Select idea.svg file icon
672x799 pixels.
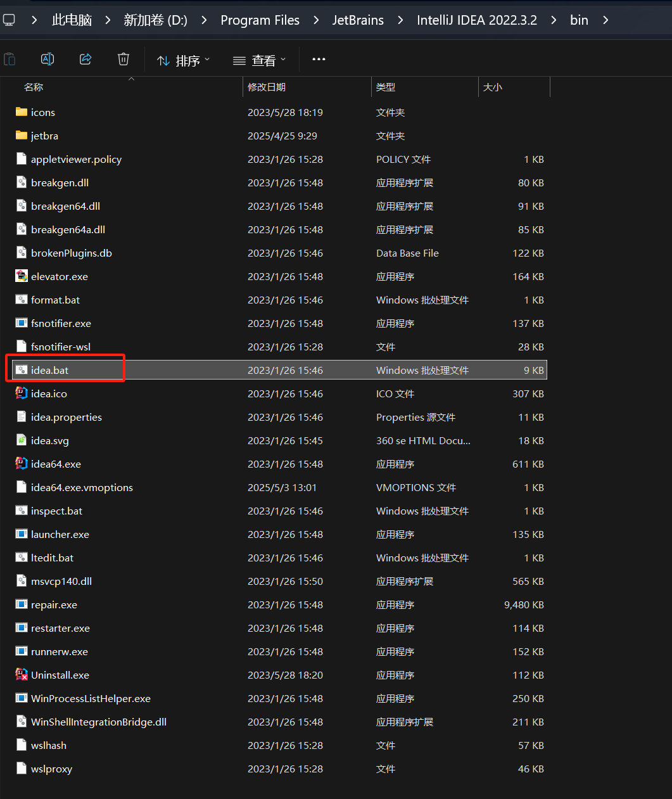coord(22,440)
